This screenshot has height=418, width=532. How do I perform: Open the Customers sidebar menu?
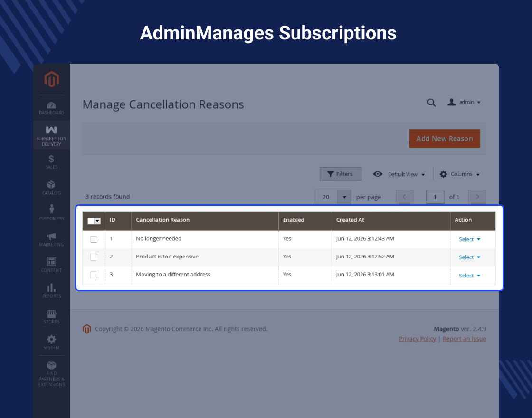(x=52, y=213)
